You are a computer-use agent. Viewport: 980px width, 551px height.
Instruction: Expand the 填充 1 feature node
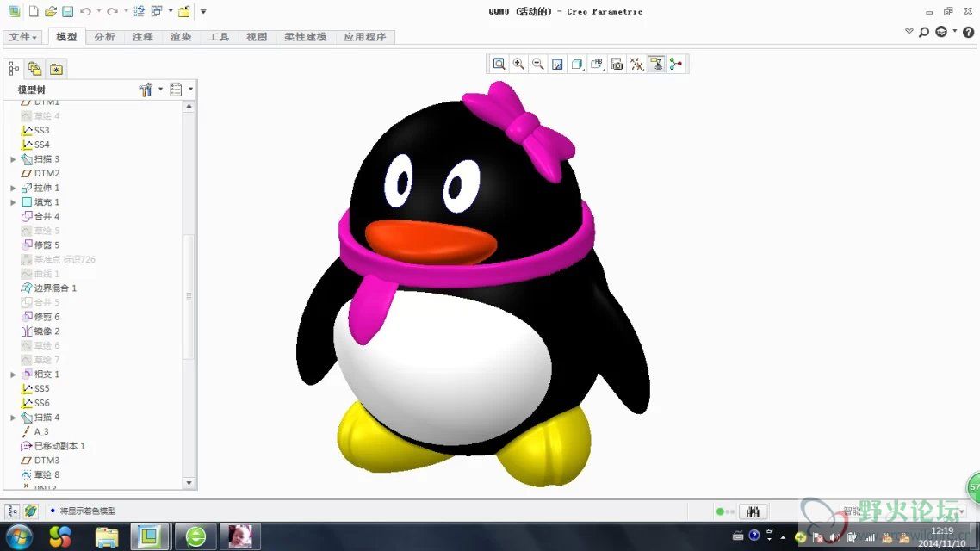(13, 202)
